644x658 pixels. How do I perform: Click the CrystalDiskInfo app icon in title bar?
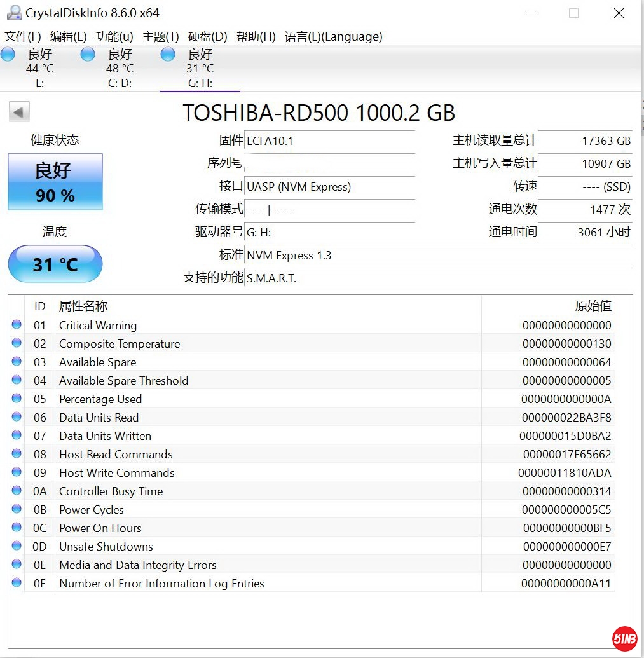[13, 13]
